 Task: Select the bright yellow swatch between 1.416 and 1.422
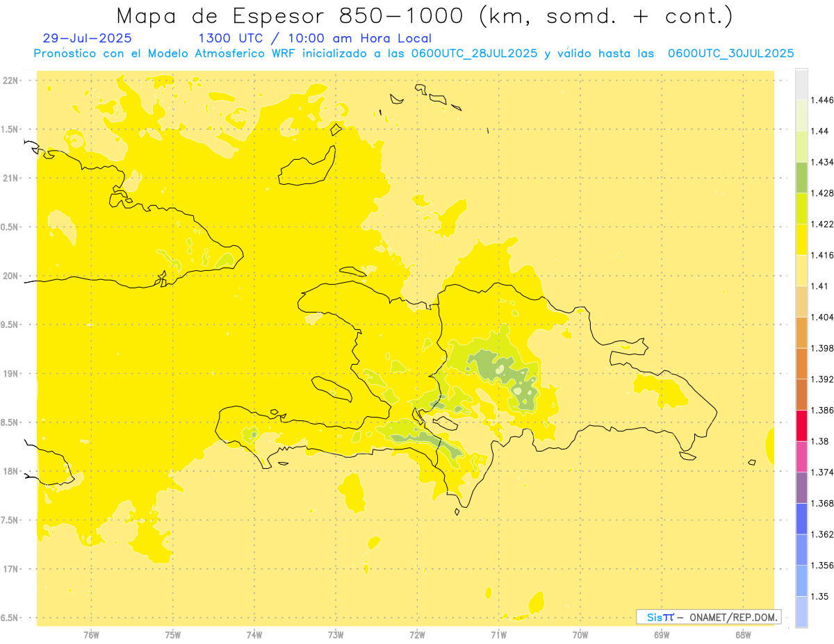coord(801,239)
